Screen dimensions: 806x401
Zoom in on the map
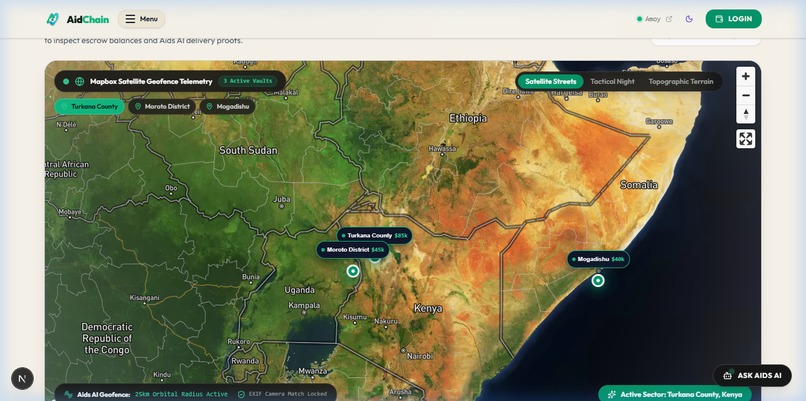745,77
